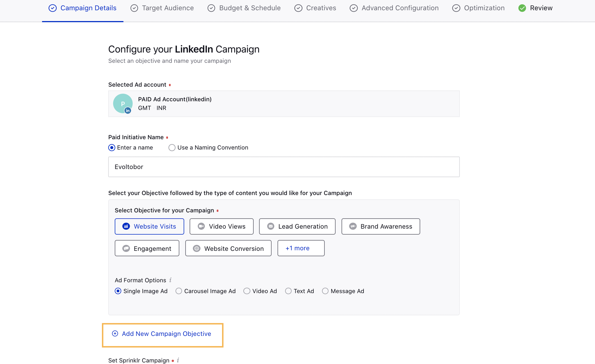This screenshot has width=595, height=364.
Task: Click the check icon beside Budget & Schedule
Action: (211, 8)
